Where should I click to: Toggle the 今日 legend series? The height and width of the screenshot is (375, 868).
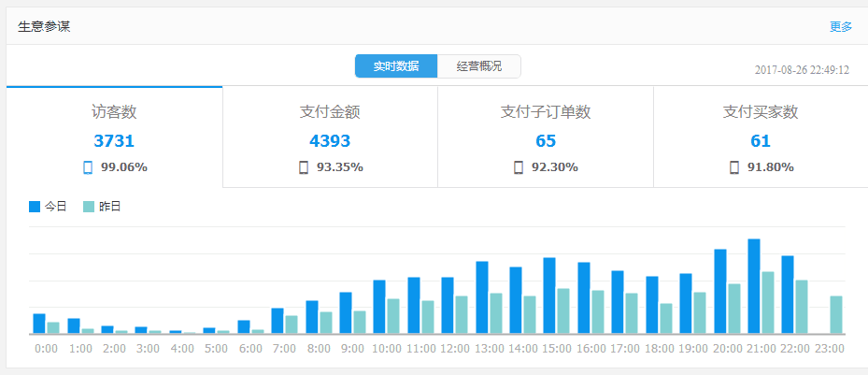[55, 207]
